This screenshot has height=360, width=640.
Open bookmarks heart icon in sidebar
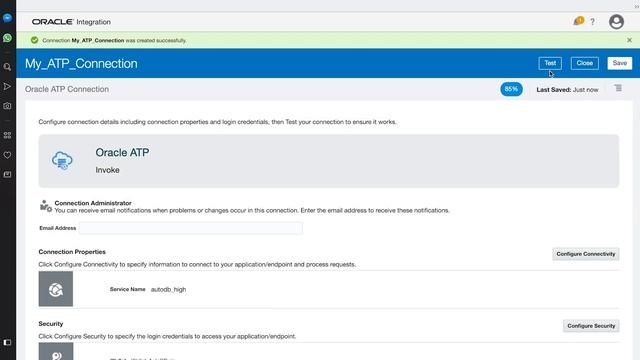pyautogui.click(x=7, y=155)
